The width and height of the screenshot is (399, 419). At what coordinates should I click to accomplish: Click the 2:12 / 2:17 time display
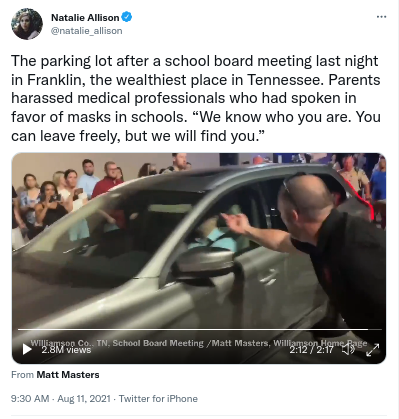coord(311,350)
